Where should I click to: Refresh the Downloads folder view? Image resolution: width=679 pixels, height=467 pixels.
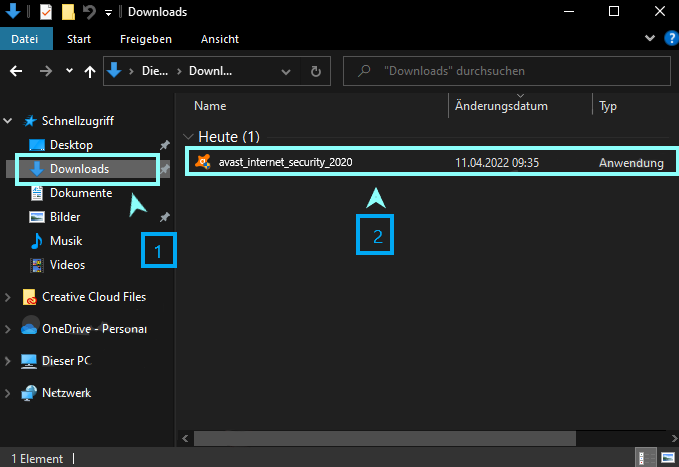click(x=316, y=71)
